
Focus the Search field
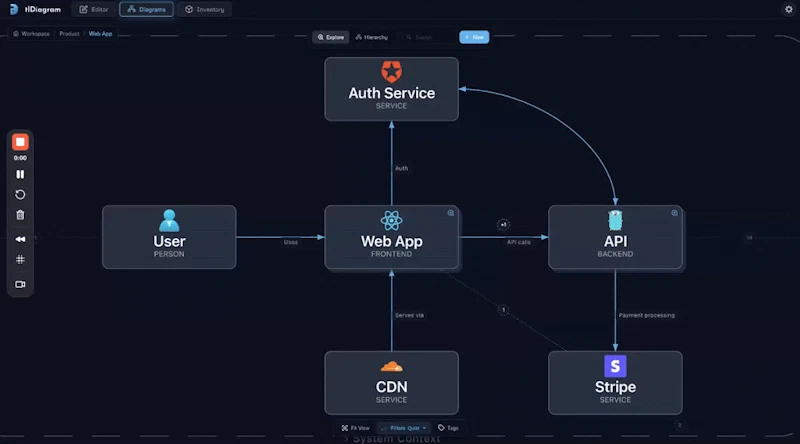427,37
